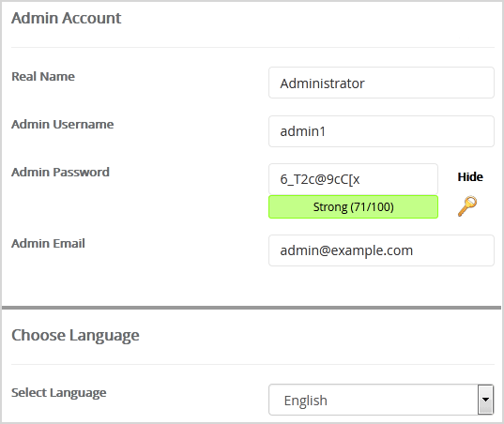Click the Admin Username field with admin1

(x=381, y=131)
